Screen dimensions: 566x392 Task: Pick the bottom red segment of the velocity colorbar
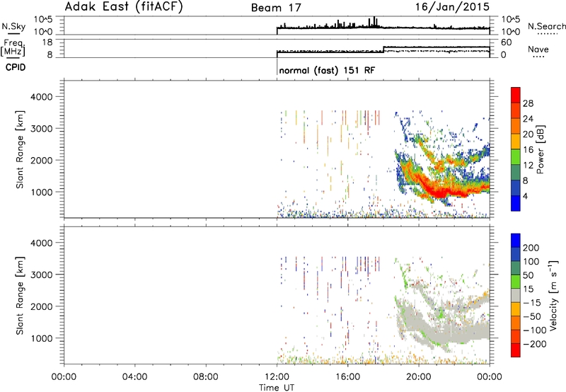pyautogui.click(x=516, y=350)
